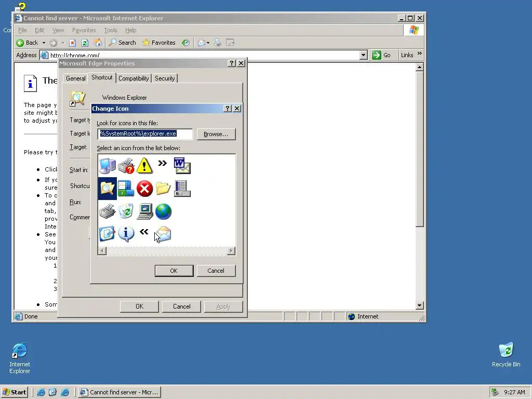The image size is (532, 399).
Task: Click the Go button next to address bar
Action: [382, 55]
